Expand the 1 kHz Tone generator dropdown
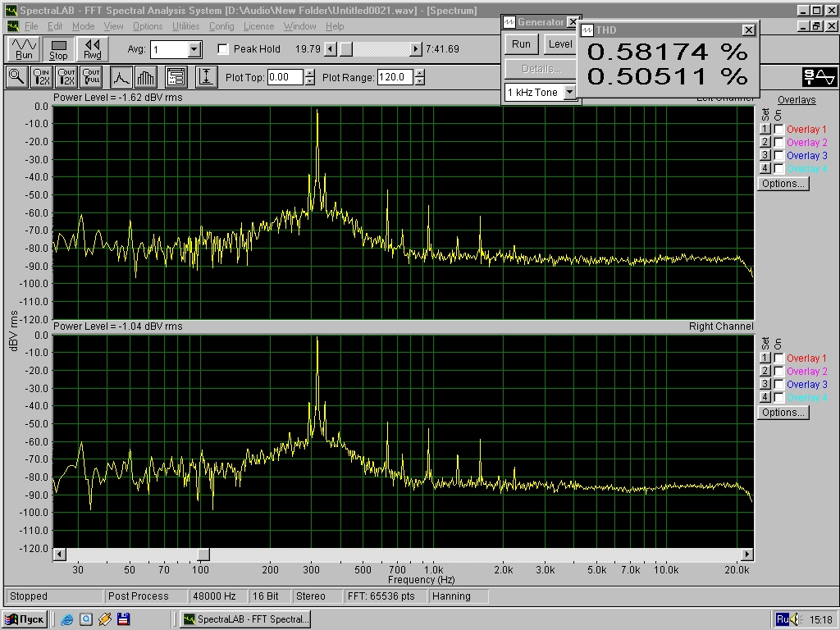 pyautogui.click(x=569, y=93)
